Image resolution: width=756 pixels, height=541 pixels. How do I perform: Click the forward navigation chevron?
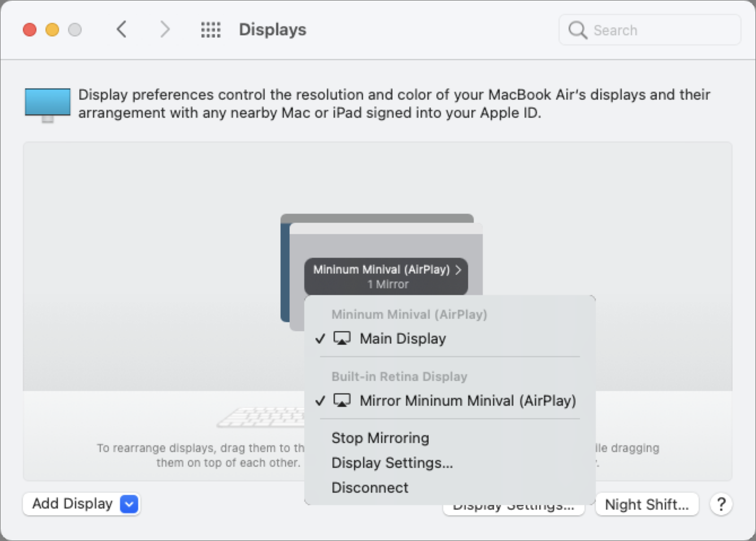[x=164, y=29]
